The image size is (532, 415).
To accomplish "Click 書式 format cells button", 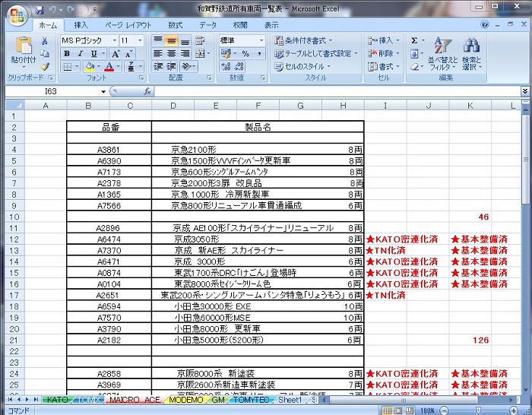I will pyautogui.click(x=384, y=67).
